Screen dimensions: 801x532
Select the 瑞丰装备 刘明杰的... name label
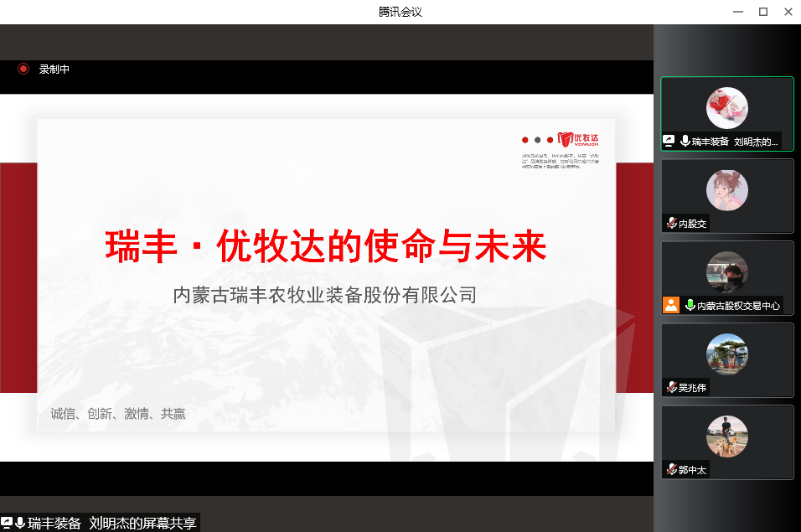point(735,142)
